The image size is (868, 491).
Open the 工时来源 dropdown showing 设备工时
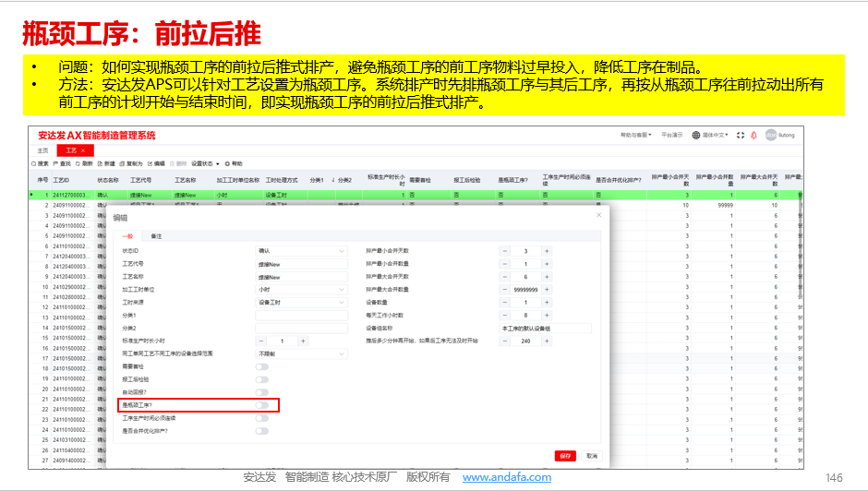(x=302, y=302)
